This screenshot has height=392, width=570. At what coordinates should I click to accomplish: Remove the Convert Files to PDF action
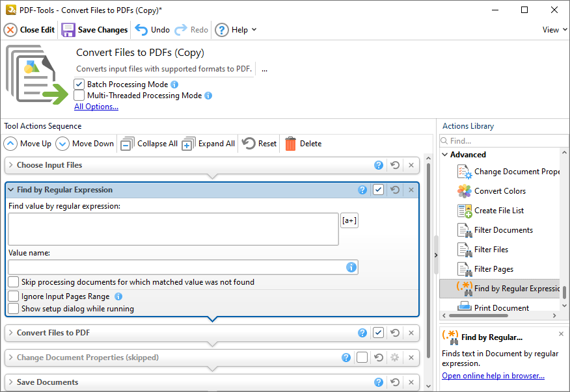(411, 333)
